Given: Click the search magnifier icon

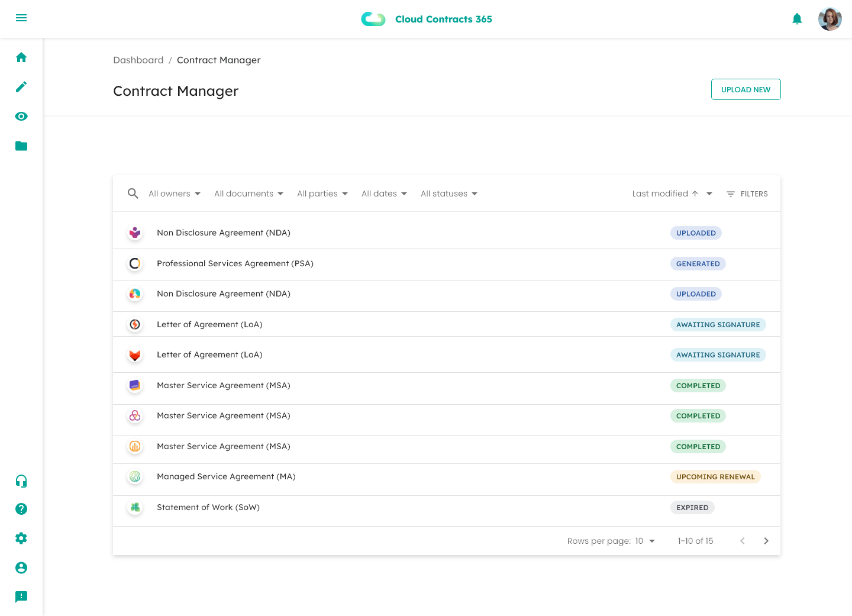Looking at the screenshot, I should point(133,193).
